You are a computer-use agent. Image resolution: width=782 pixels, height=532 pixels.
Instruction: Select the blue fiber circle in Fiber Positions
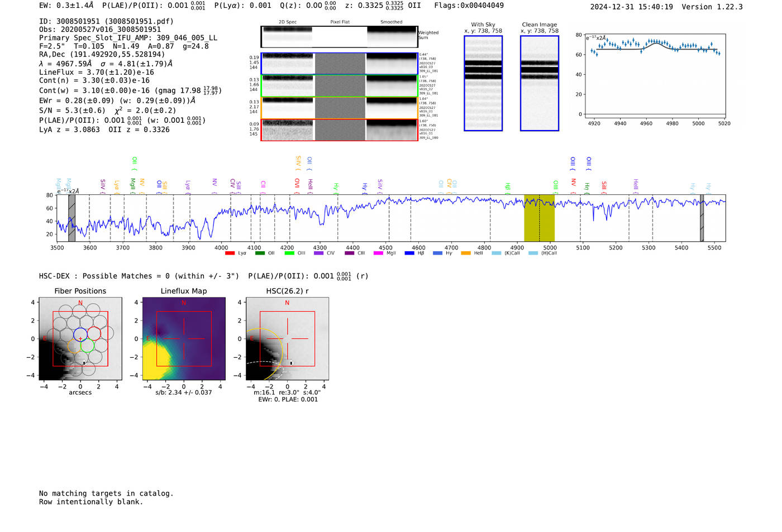80,334
